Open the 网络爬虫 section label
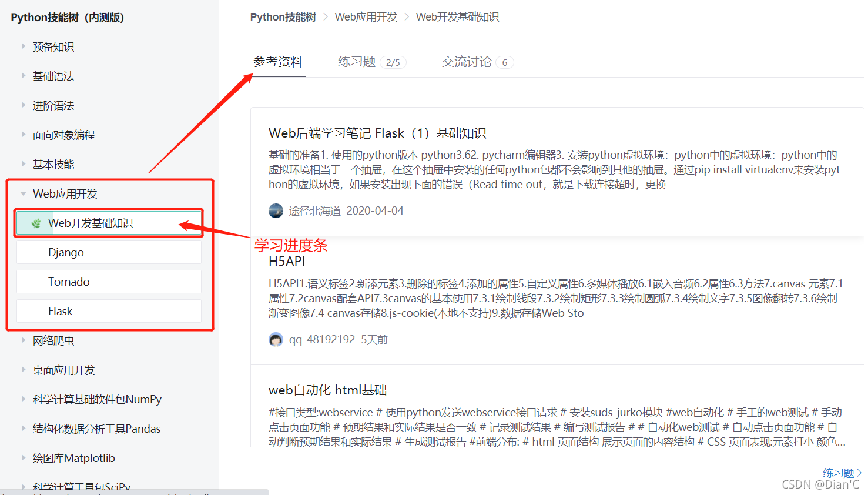 click(53, 340)
